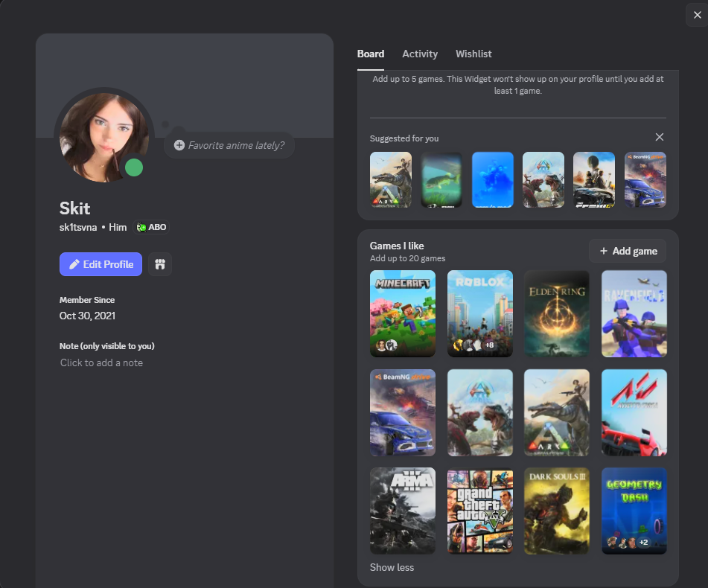Click the ABO server tag badge

(152, 227)
